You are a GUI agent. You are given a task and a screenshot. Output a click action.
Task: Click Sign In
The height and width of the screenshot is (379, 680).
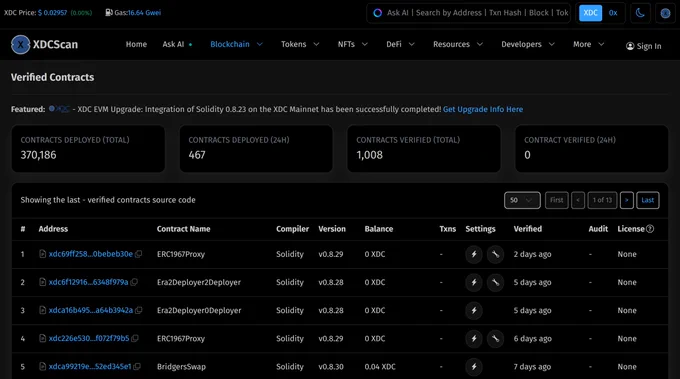(x=644, y=46)
